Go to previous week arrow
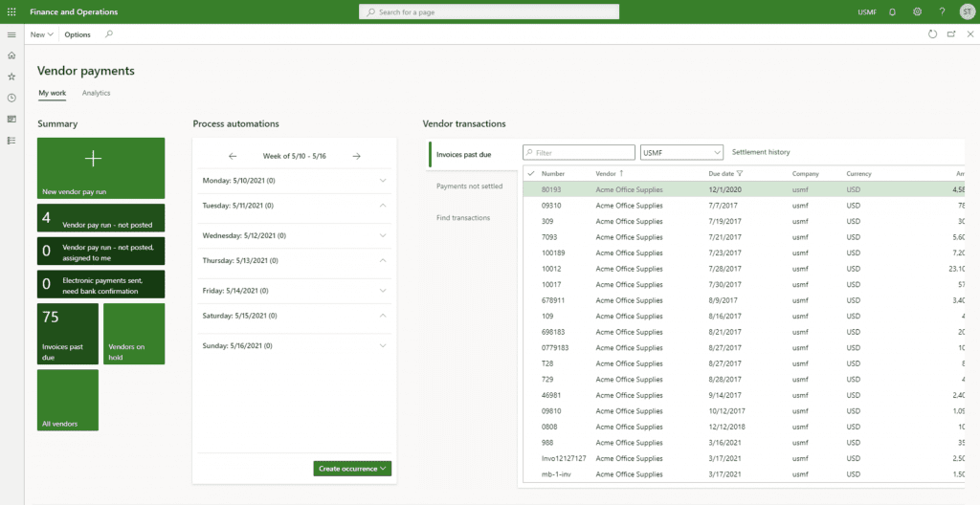The height and width of the screenshot is (505, 980). click(233, 156)
